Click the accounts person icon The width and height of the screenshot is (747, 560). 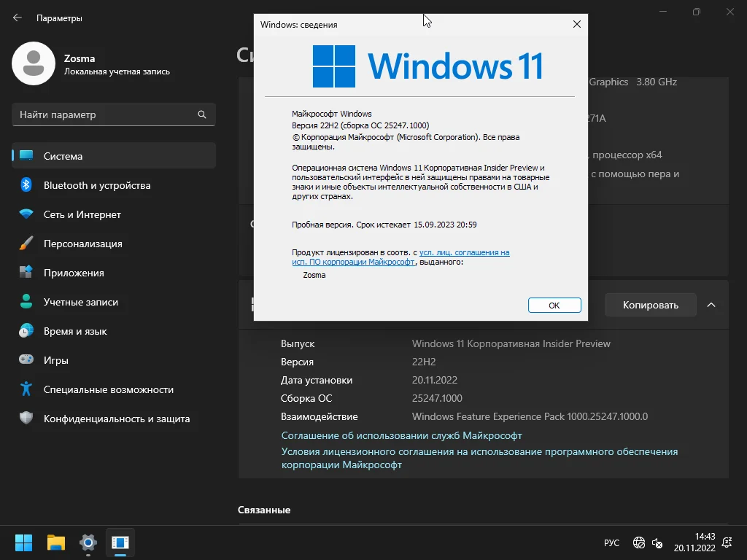pos(26,301)
